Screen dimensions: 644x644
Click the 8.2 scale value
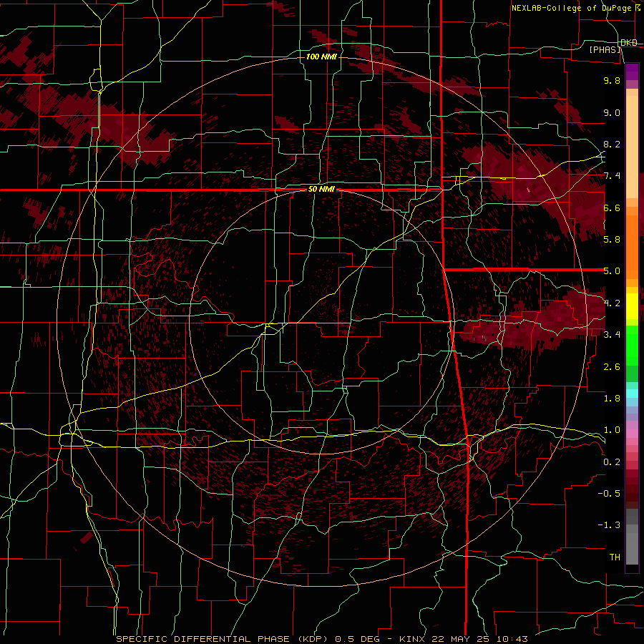(x=612, y=144)
